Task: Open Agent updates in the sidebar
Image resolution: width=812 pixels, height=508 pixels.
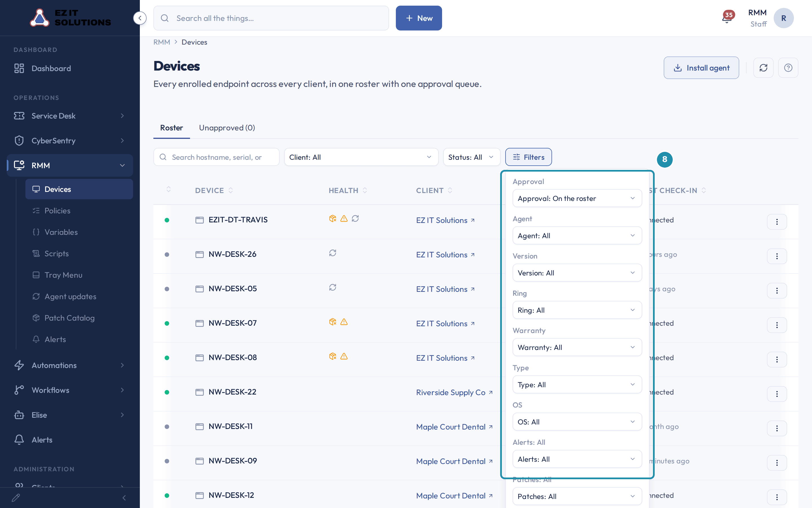Action: [79, 297]
